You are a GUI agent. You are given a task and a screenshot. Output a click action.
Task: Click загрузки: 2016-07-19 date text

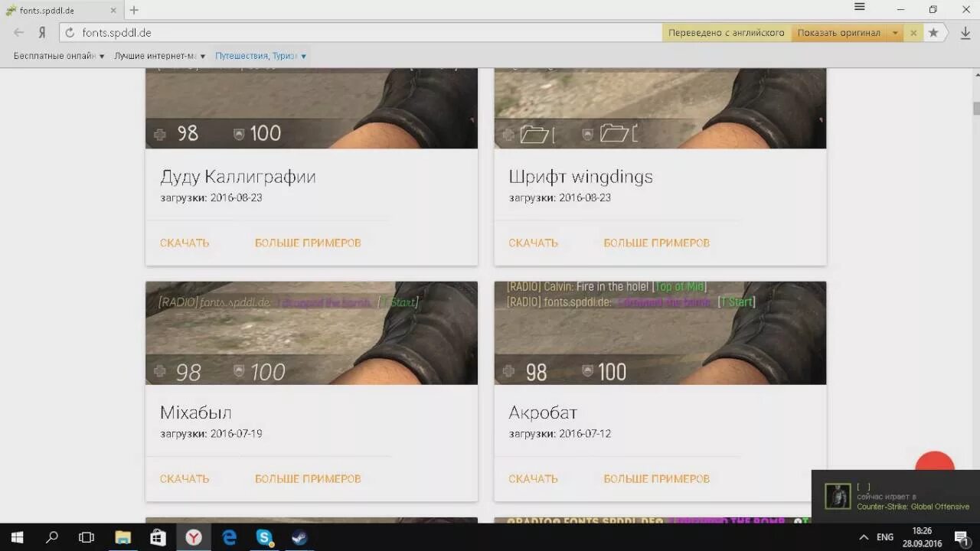tap(211, 434)
